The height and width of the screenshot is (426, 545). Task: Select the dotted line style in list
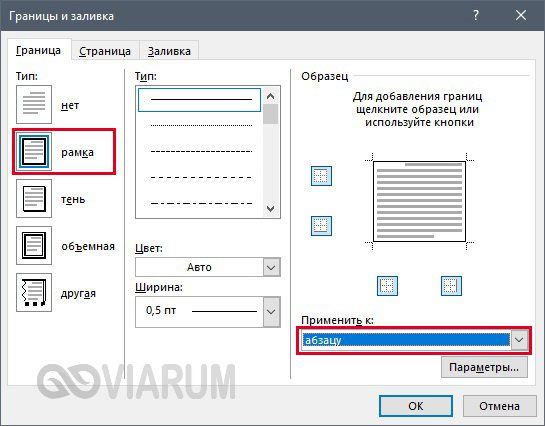pos(201,125)
